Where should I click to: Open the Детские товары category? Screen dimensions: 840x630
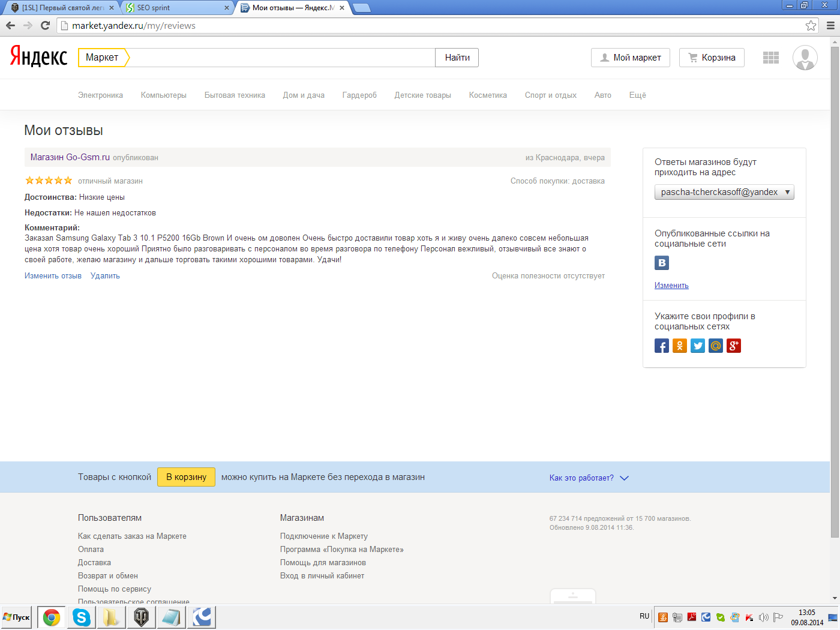coord(423,95)
